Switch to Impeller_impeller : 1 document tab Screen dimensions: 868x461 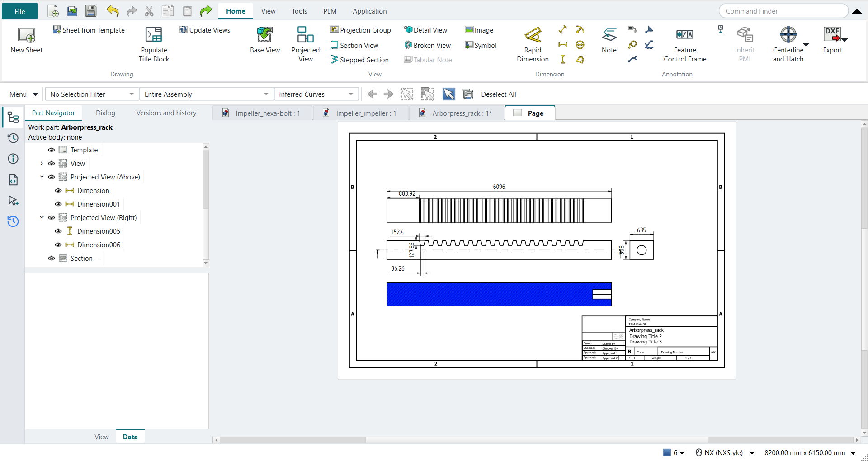360,113
